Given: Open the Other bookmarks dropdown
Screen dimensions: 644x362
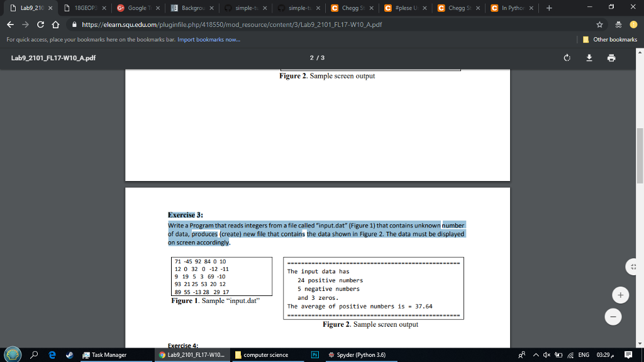Looking at the screenshot, I should tap(609, 39).
